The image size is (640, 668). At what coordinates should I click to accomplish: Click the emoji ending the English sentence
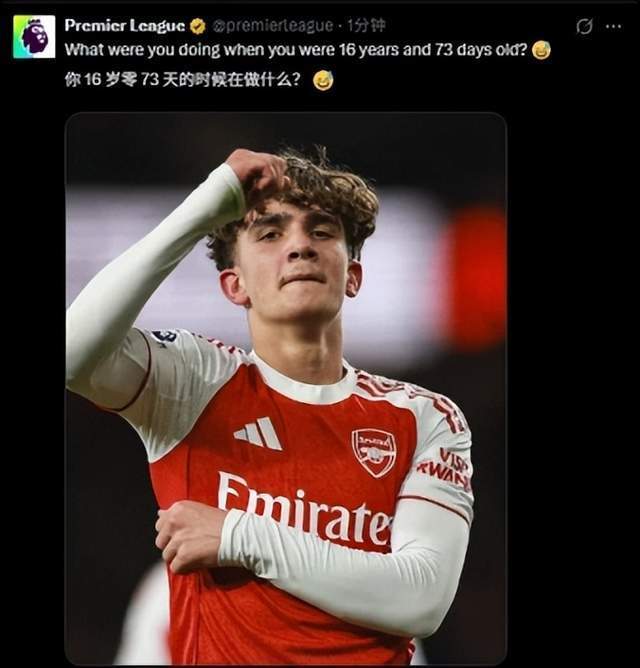(541, 49)
